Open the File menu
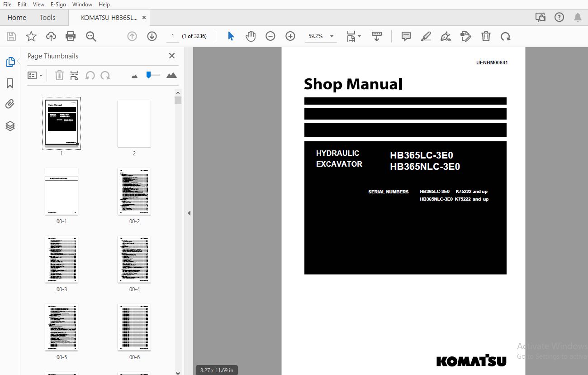This screenshot has height=375, width=588. coord(7,4)
